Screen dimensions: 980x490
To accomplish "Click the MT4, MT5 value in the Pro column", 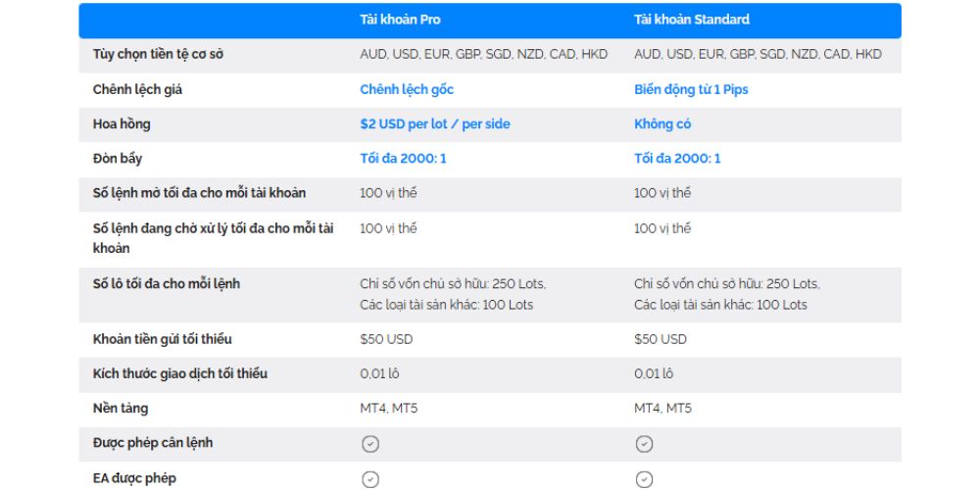I will pos(388,409).
